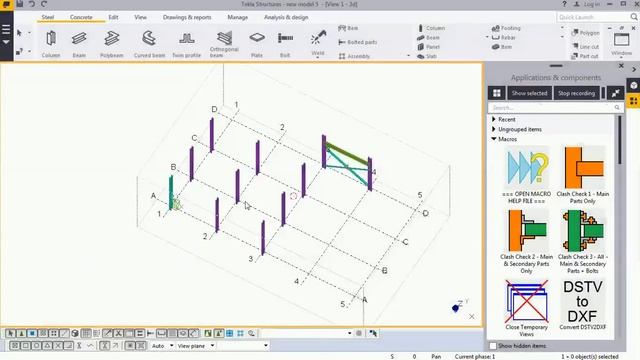Activate the Bolt tool
Viewport: 640px width, 360px height.
285,43
